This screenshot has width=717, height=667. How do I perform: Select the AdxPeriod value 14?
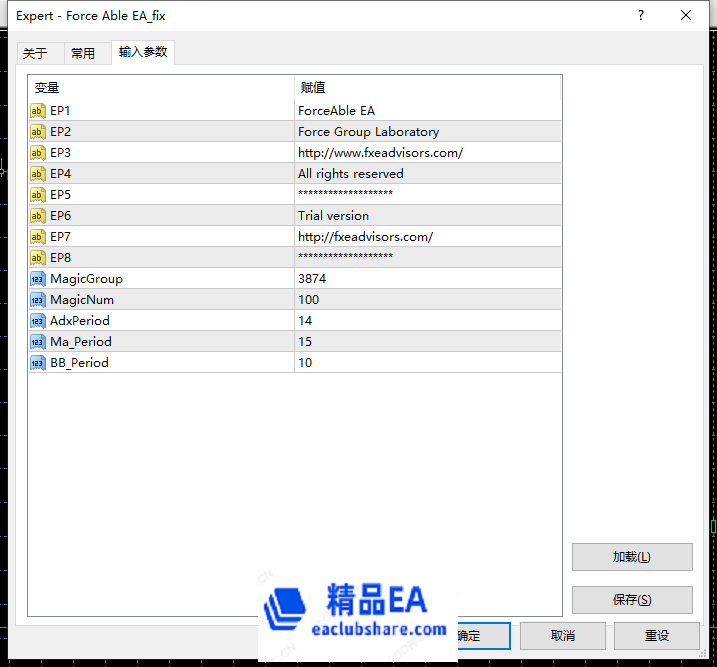pos(305,321)
